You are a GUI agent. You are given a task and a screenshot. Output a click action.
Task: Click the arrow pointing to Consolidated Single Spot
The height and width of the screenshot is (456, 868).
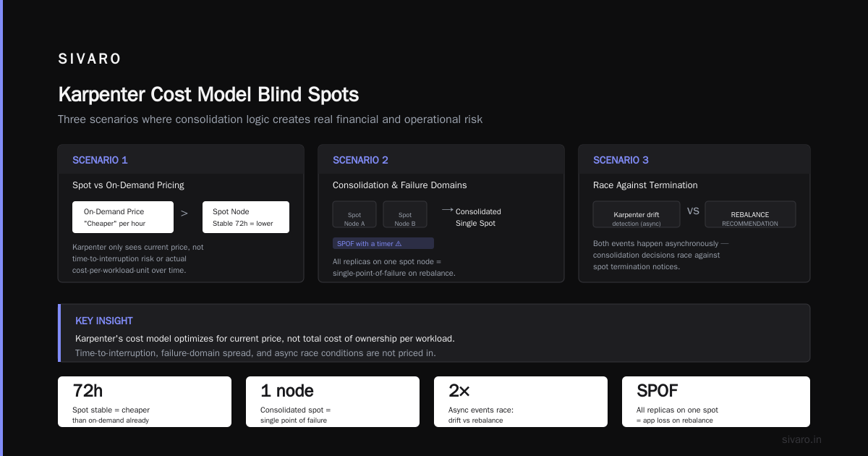click(447, 210)
